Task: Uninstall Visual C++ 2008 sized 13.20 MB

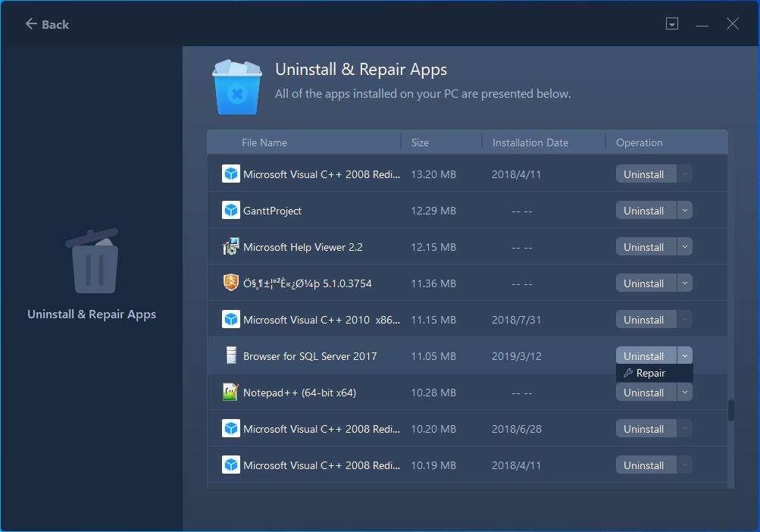Action: 646,174
